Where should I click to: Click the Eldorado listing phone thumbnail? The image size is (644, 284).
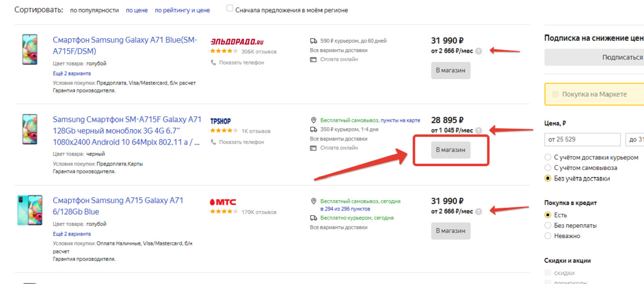(29, 49)
